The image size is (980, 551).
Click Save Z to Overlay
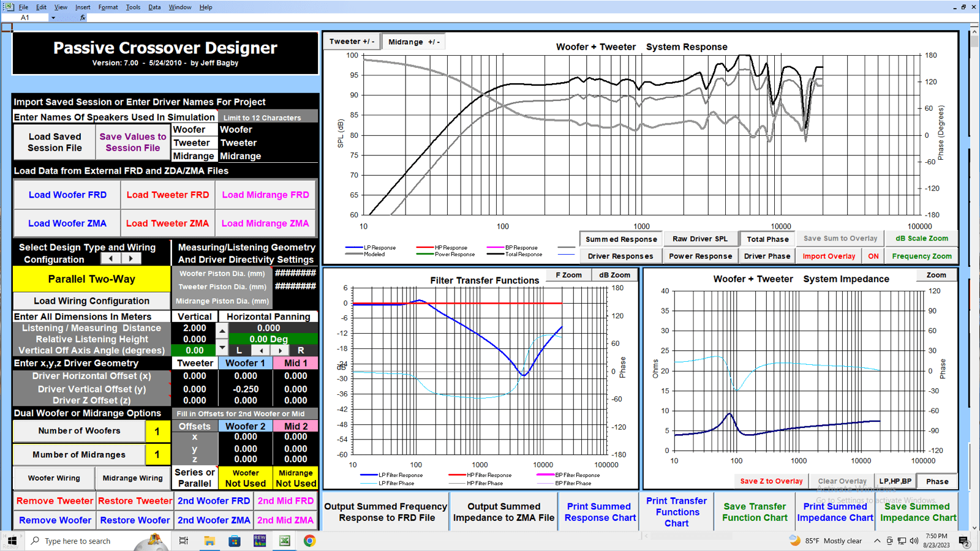click(771, 481)
